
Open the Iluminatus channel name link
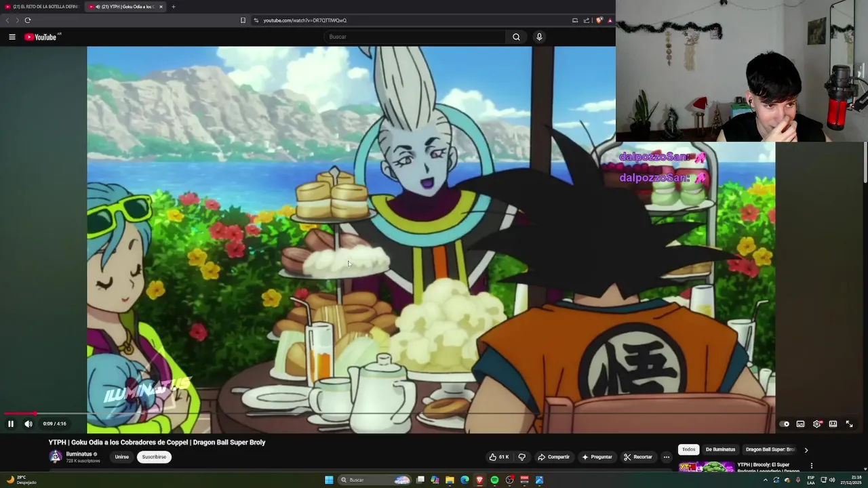79,454
